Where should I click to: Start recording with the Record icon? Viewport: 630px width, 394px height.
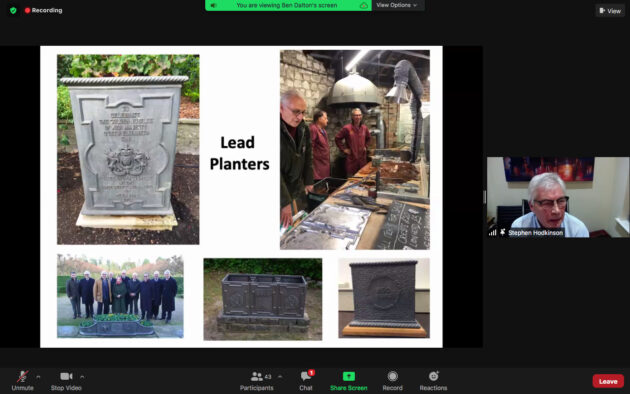click(x=393, y=376)
